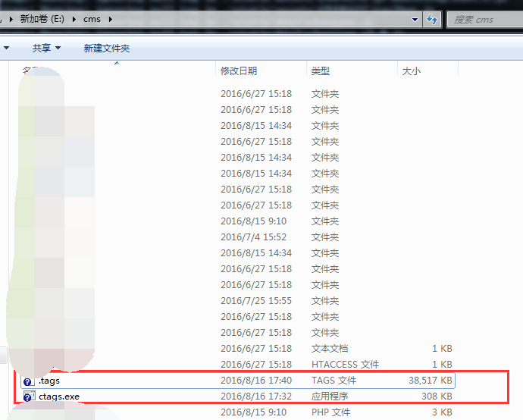Select the ctags.exe file name

[59, 396]
